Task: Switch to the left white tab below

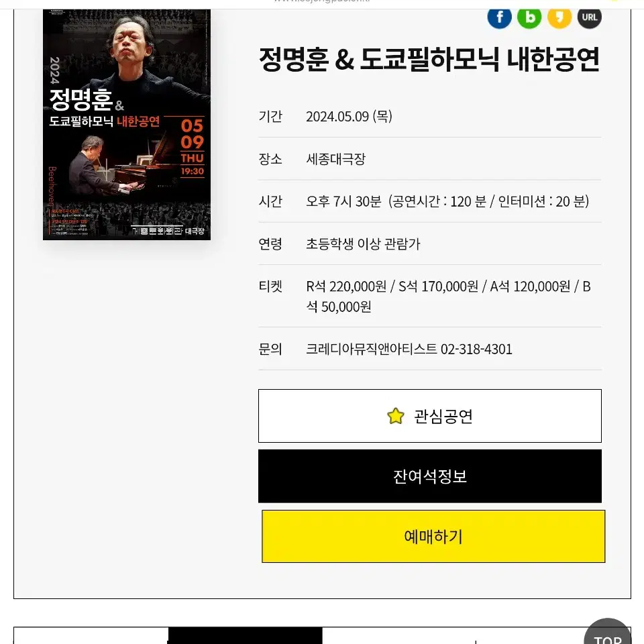Action: [x=91, y=636]
